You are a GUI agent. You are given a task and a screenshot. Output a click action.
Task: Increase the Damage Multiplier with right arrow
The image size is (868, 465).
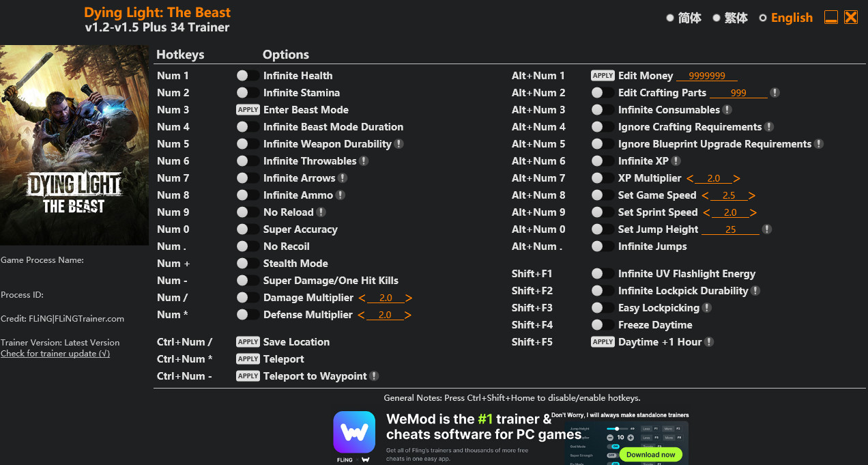(x=408, y=298)
